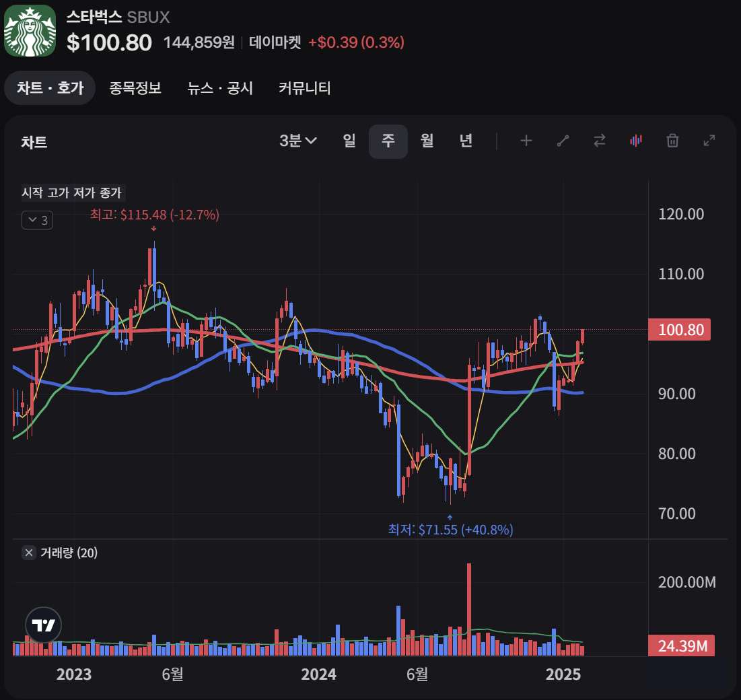
Task: Switch chart to 월 monthly interval
Action: [x=427, y=141]
